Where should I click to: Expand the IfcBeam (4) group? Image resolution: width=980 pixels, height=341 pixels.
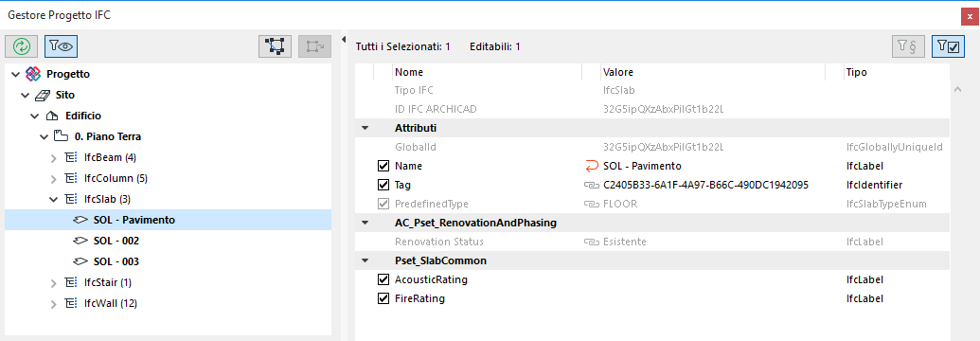pos(54,157)
